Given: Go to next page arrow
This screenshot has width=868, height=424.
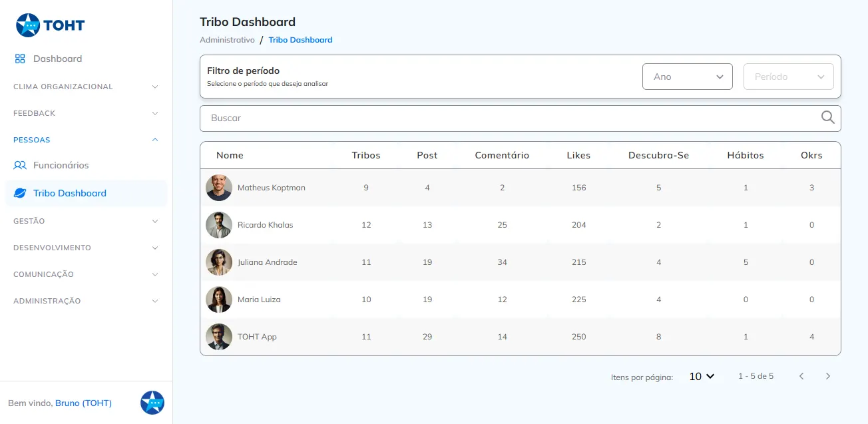Looking at the screenshot, I should tap(828, 376).
